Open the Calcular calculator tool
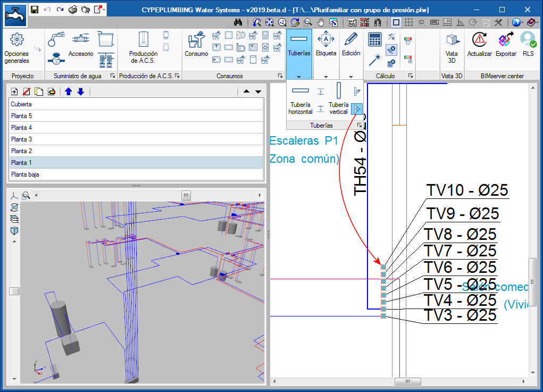Screen dimensions: 543x392 pyautogui.click(x=375, y=39)
